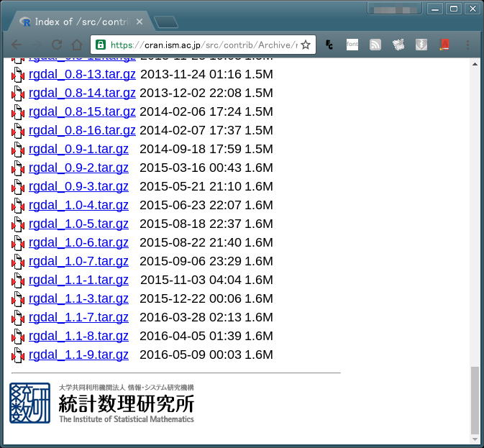
Task: Click the date 2016-04-05 01:39
Action: [x=191, y=336]
